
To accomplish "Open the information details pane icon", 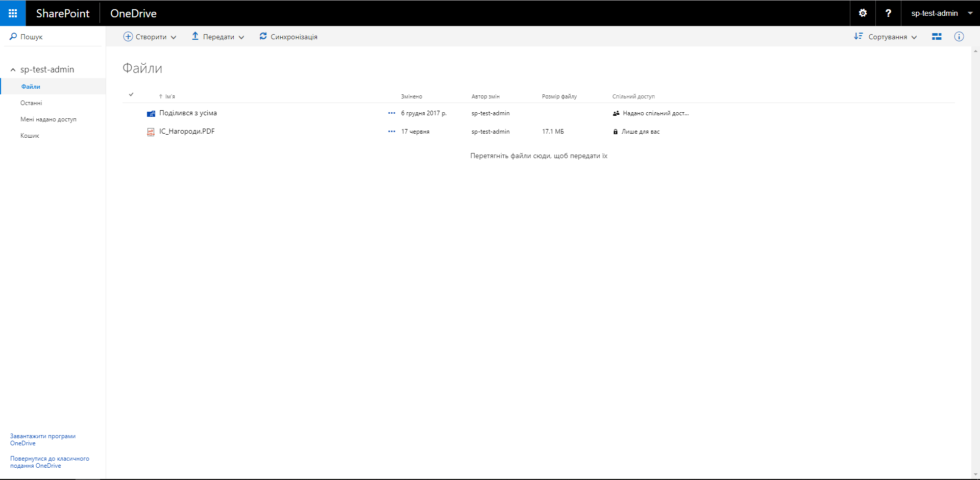I will (959, 37).
